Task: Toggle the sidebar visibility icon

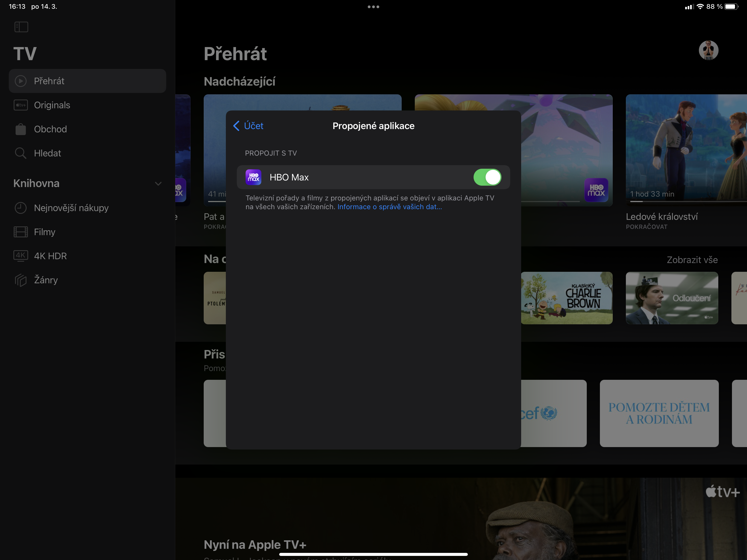Action: (21, 27)
